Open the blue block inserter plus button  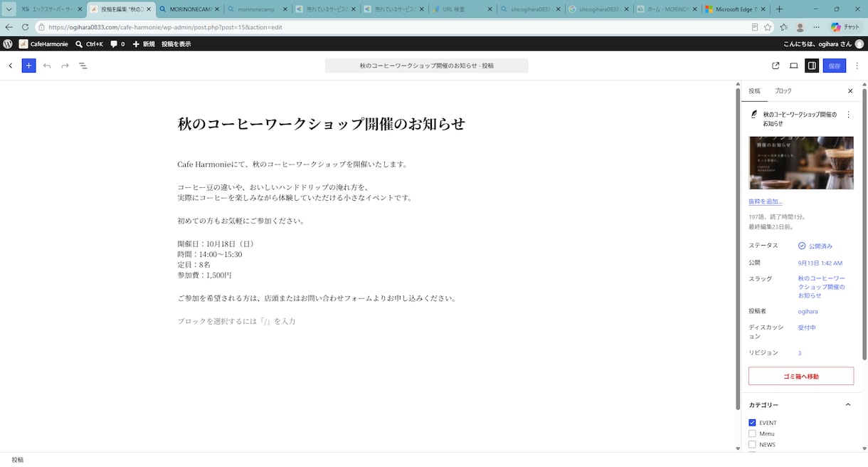[x=28, y=65]
